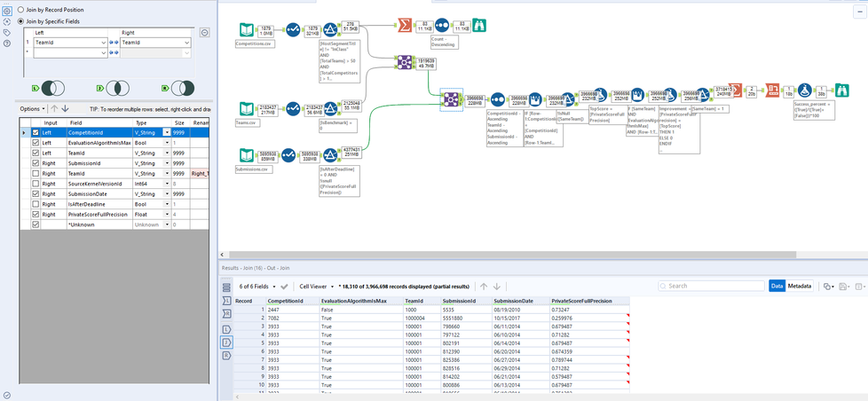Select the top Summarize tool near Count sort
The height and width of the screenshot is (401, 868).
tap(405, 25)
